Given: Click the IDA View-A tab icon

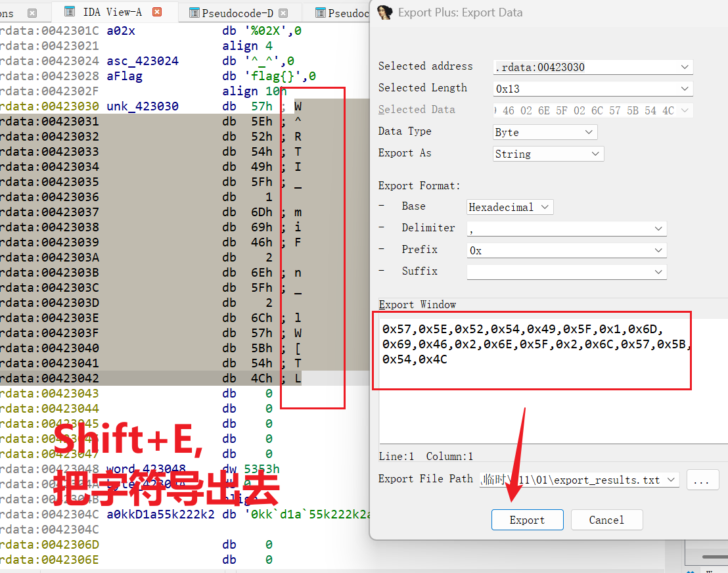Looking at the screenshot, I should 70,12.
